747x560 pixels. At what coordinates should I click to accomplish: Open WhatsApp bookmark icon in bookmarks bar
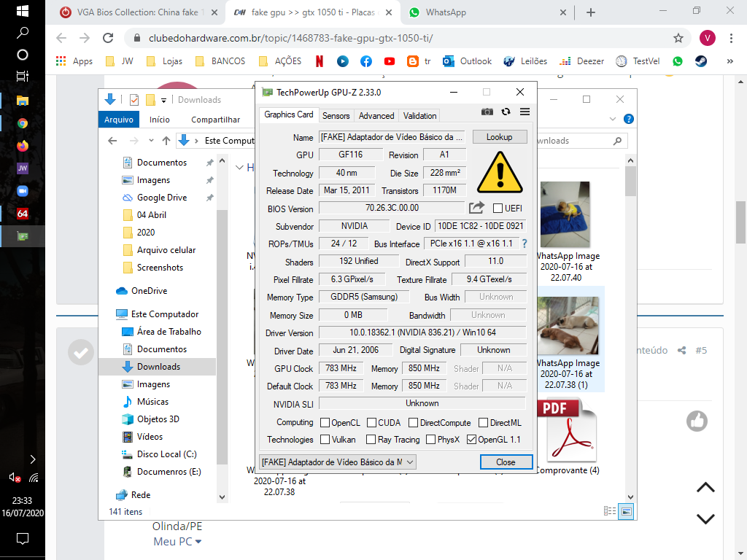coord(678,61)
